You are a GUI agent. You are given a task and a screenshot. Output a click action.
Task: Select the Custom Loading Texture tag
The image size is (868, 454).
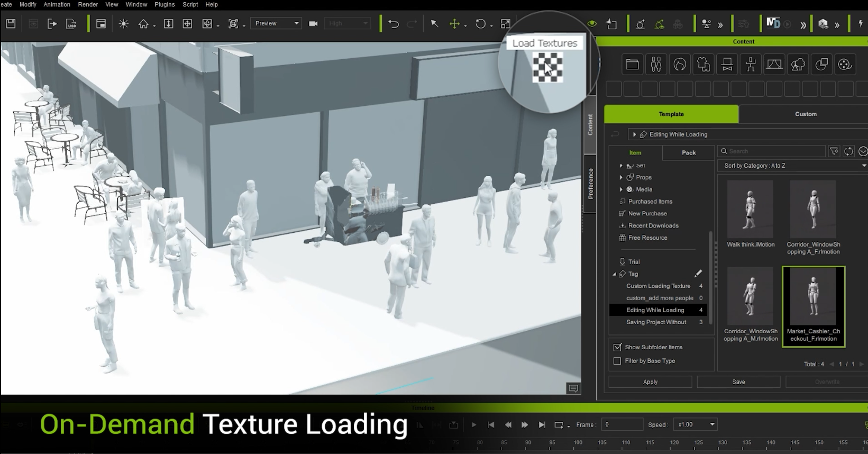click(x=658, y=286)
